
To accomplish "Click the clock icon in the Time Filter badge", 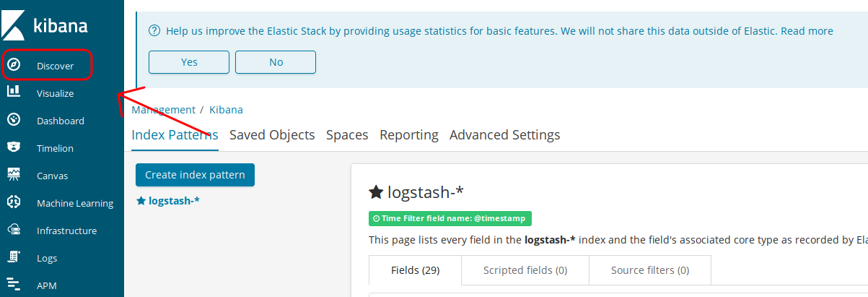I will (375, 218).
